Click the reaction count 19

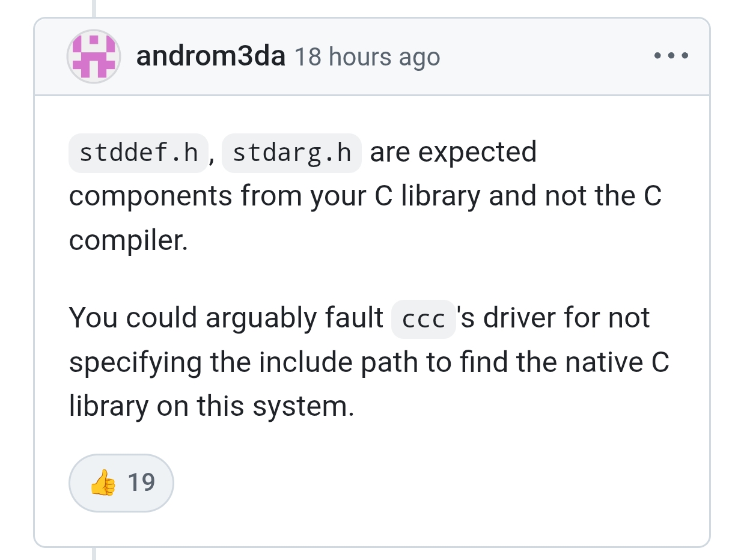coord(142,482)
